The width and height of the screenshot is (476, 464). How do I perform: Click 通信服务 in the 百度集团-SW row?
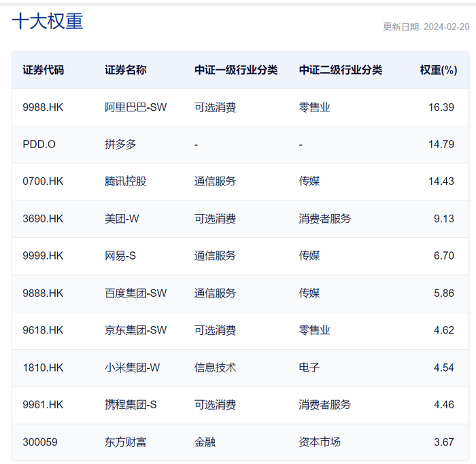click(215, 293)
